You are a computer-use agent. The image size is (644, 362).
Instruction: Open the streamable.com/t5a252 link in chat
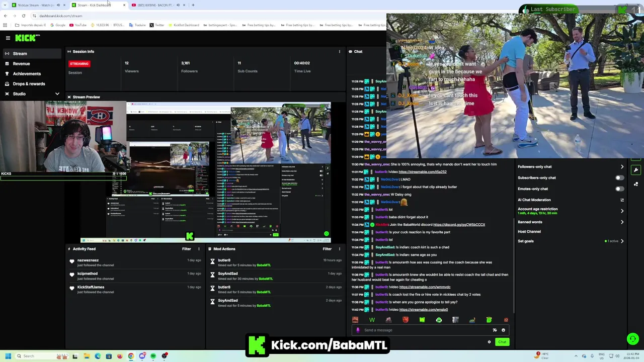pyautogui.click(x=423, y=172)
